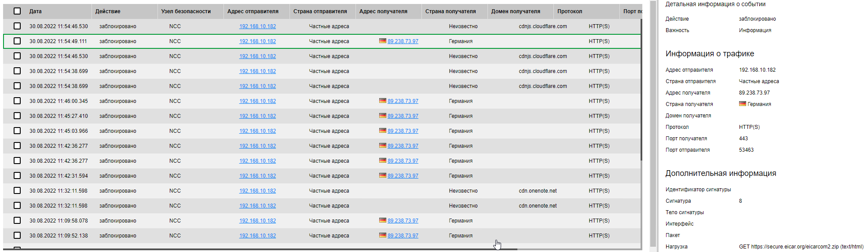The width and height of the screenshot is (868, 252).
Task: Tick the checkbox for the 11:09:52.138 event
Action: [17, 235]
